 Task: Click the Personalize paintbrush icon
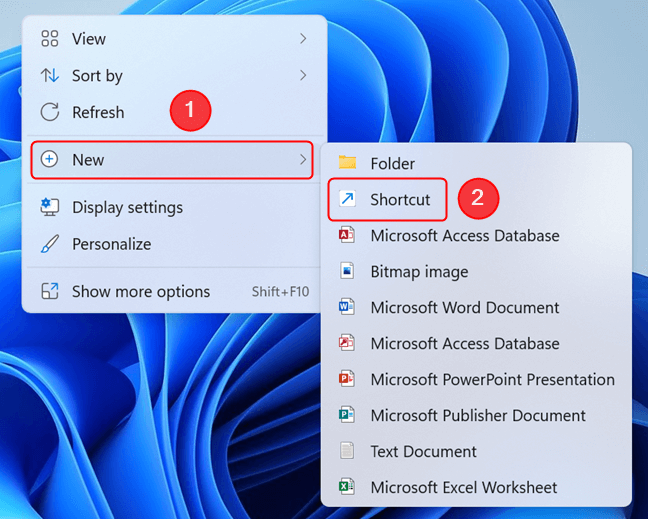coord(50,244)
